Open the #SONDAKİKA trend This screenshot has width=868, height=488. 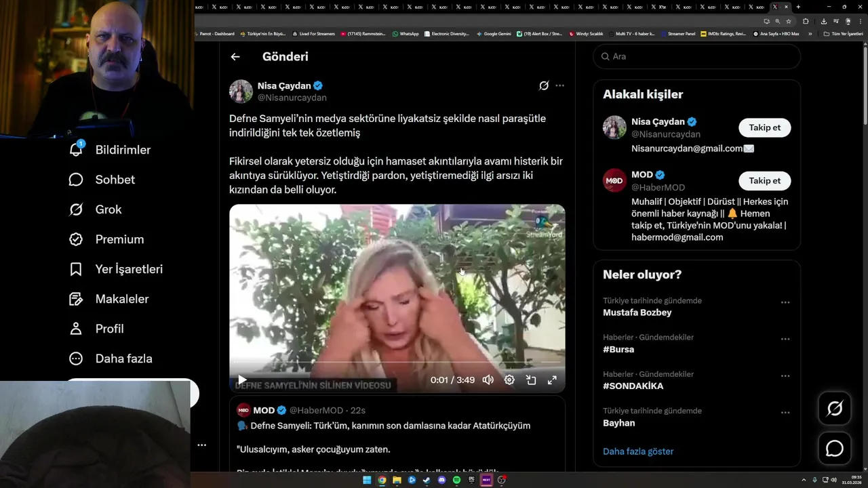pyautogui.click(x=633, y=386)
